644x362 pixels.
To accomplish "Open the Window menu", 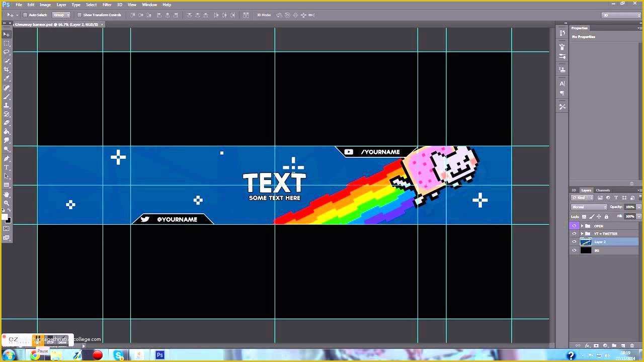I will pos(149,5).
